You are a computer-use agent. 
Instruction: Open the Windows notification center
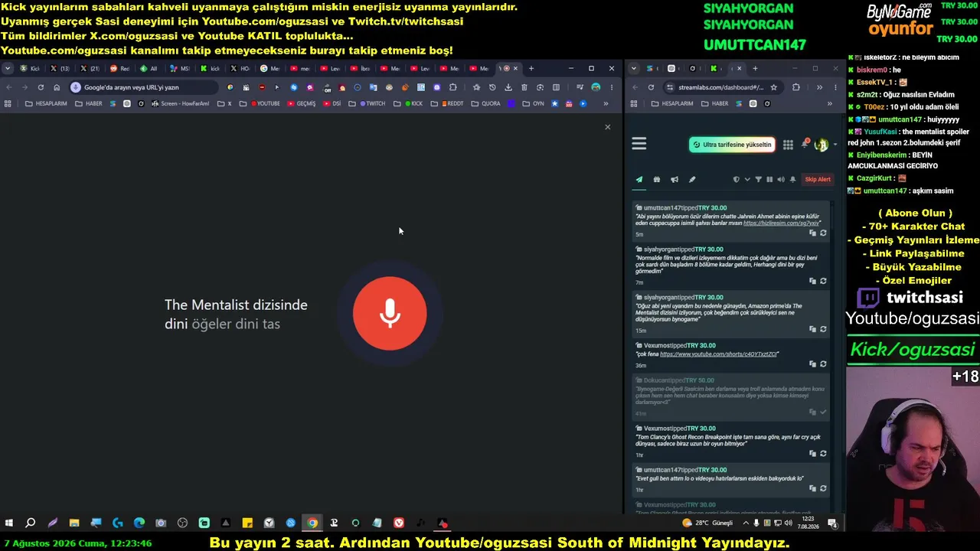[x=832, y=523]
